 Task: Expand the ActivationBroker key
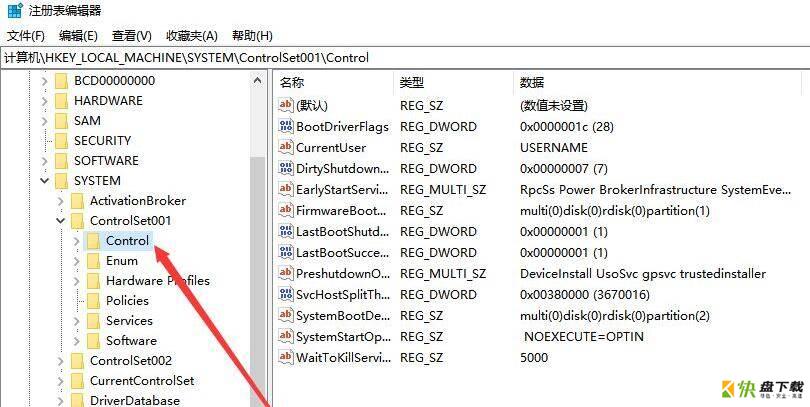click(x=60, y=201)
